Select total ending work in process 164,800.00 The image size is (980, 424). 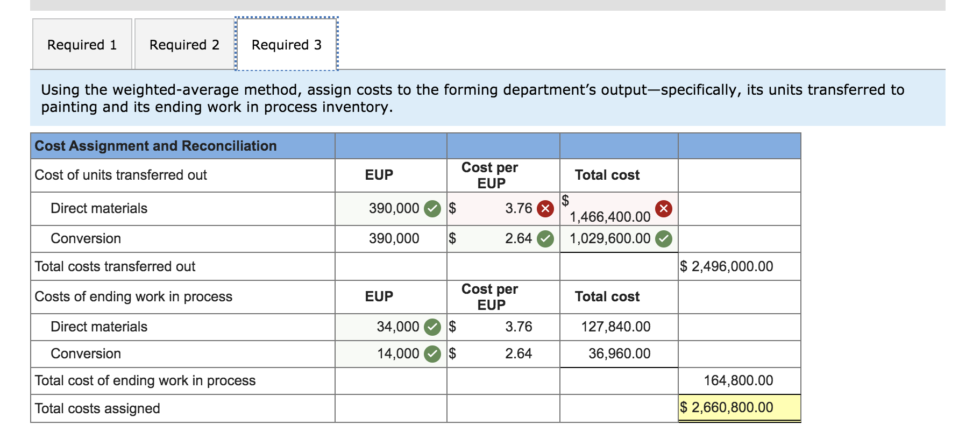(740, 381)
